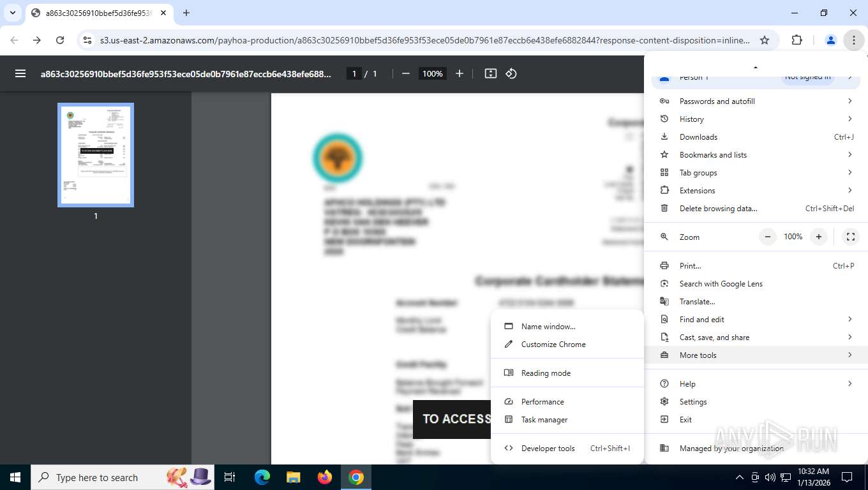
Task: View site information icon in address bar
Action: tap(88, 40)
